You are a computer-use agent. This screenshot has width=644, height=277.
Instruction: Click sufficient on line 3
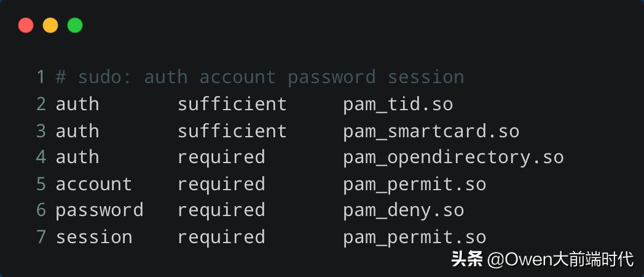point(232,130)
